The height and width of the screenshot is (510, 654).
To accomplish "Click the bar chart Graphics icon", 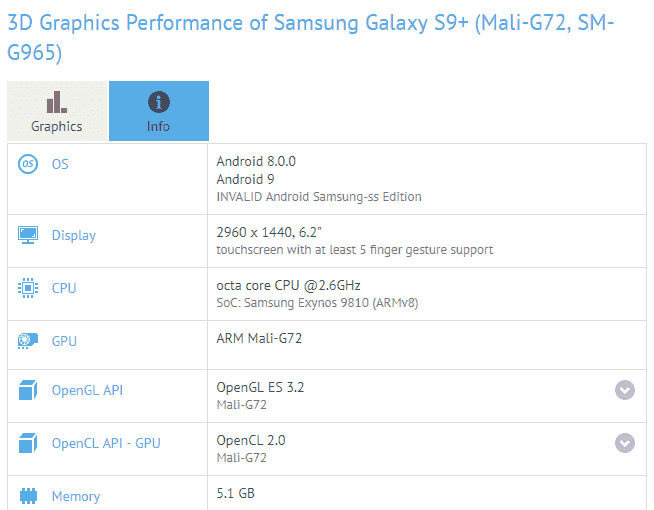I will tap(57, 101).
